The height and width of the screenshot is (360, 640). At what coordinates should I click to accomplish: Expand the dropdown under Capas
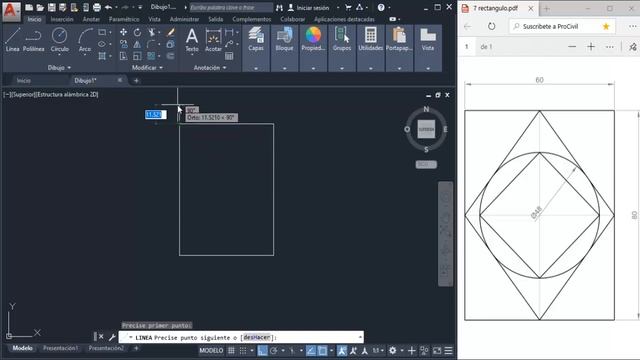coord(256,69)
